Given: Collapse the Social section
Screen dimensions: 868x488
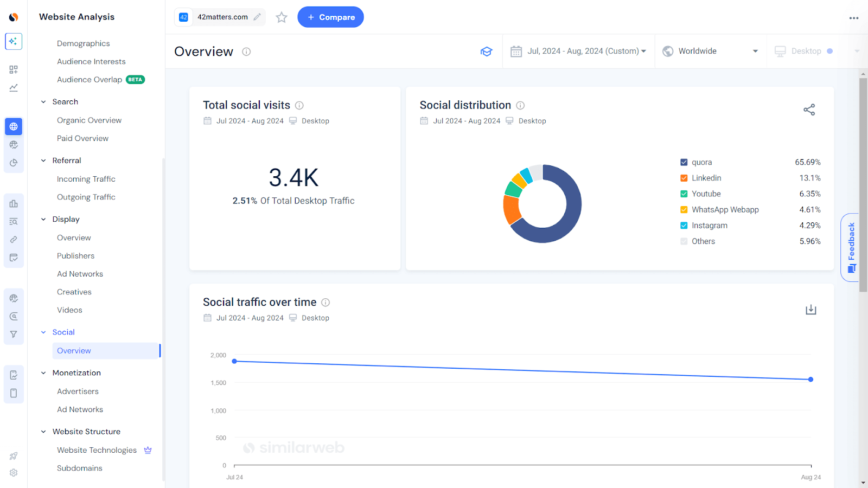Looking at the screenshot, I should tap(43, 332).
